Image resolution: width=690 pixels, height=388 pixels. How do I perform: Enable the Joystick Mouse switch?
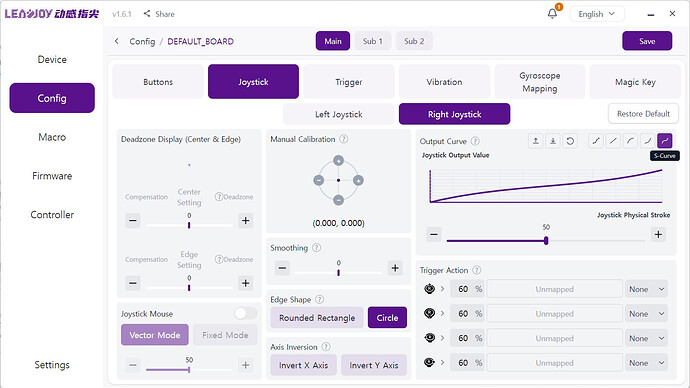pyautogui.click(x=245, y=313)
